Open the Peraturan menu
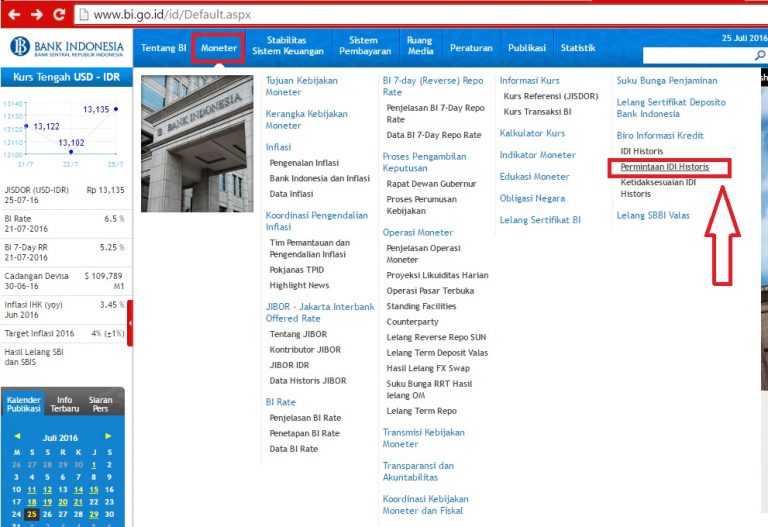The image size is (768, 527). point(471,48)
